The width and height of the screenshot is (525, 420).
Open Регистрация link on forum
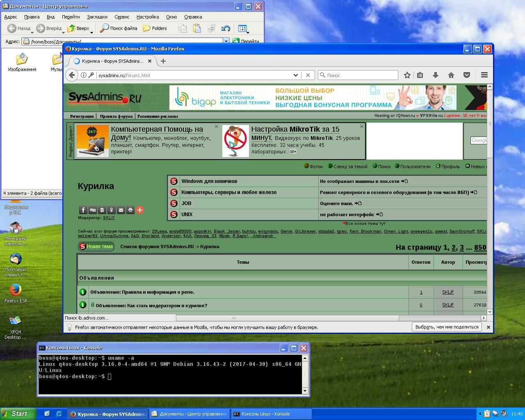pyautogui.click(x=82, y=116)
